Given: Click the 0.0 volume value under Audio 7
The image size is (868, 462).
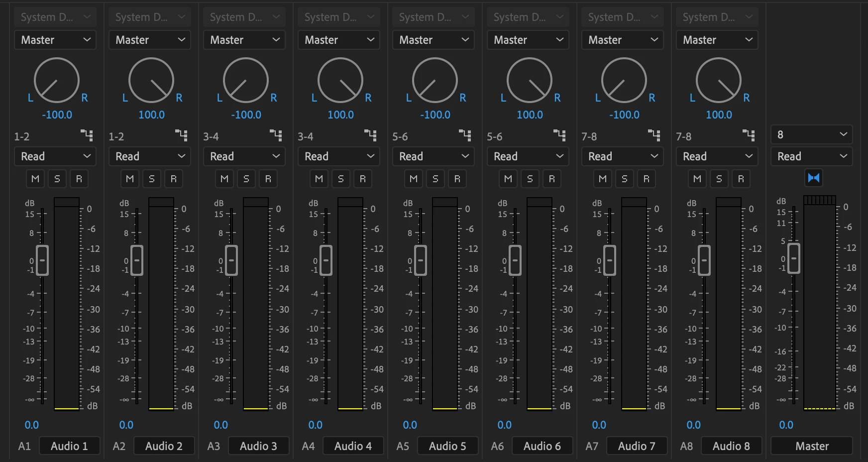Looking at the screenshot, I should coord(599,425).
